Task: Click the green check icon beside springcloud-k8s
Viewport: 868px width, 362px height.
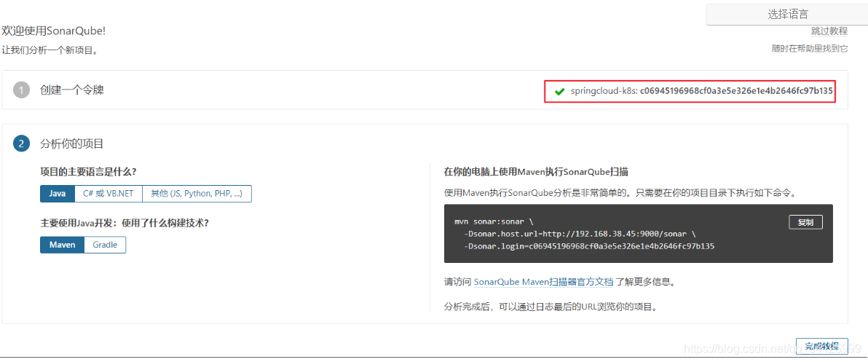Action: click(x=559, y=91)
